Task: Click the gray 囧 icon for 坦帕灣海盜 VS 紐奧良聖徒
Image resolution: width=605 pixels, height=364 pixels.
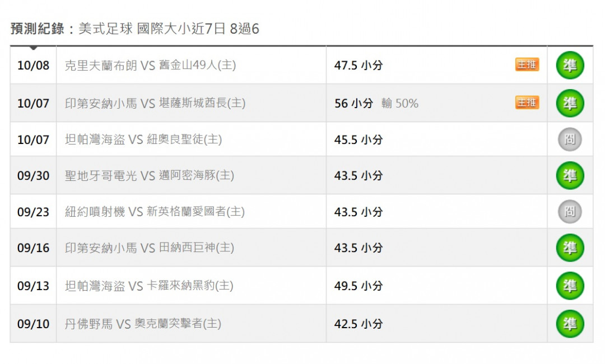Action: coord(570,139)
